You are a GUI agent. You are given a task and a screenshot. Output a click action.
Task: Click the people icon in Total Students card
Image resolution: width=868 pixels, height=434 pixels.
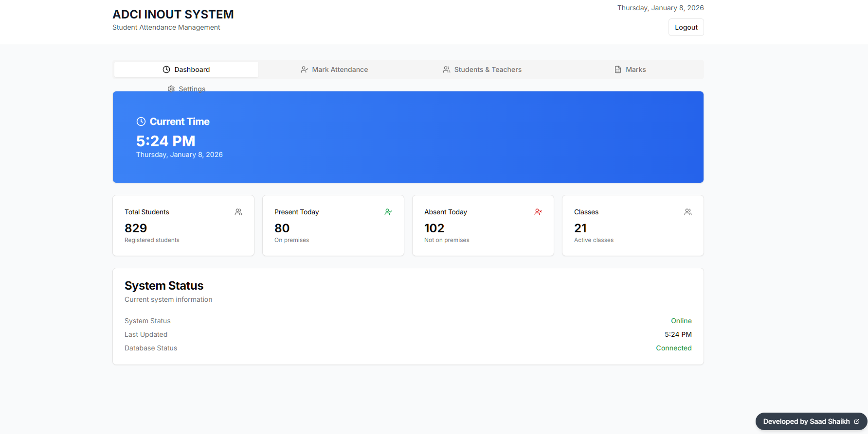(x=238, y=212)
